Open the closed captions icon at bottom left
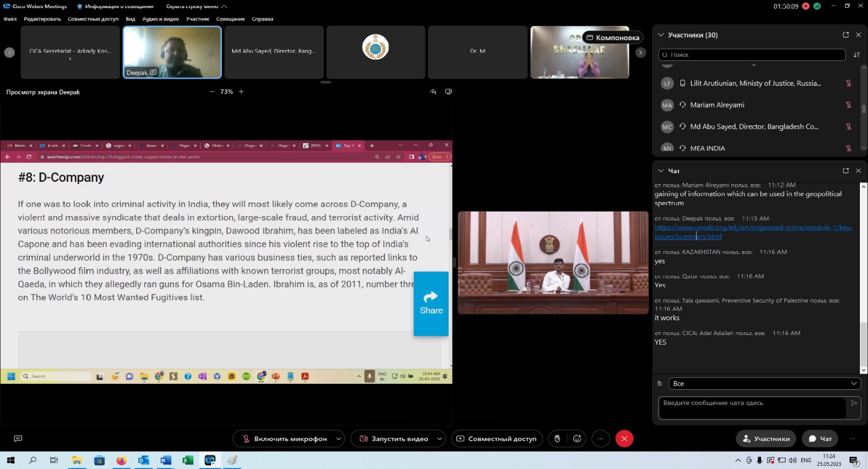 pos(18,439)
